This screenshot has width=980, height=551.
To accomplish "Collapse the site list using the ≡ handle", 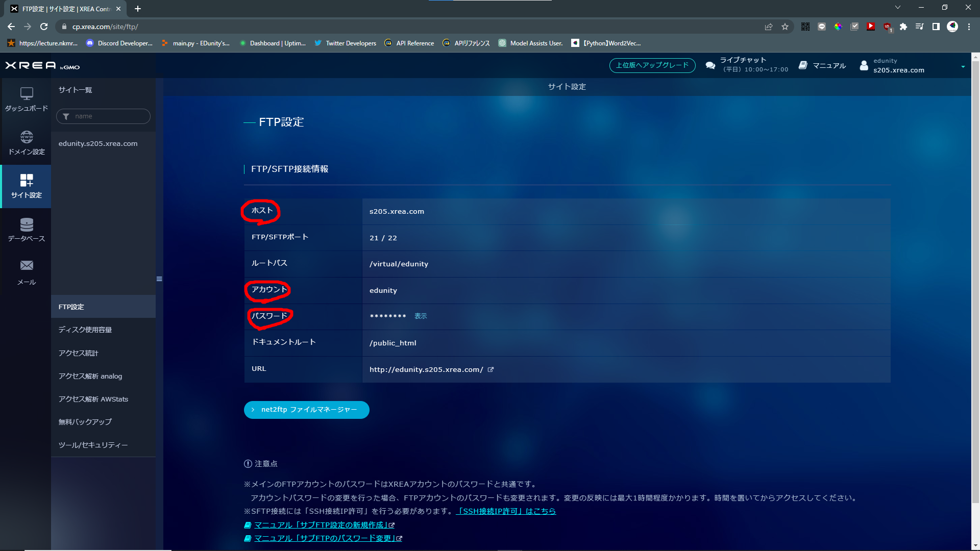I will tap(159, 279).
